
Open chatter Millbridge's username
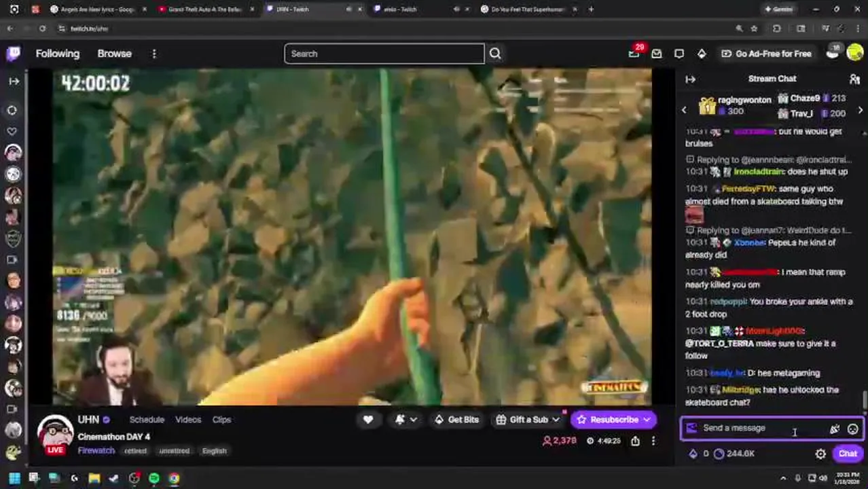click(x=741, y=390)
